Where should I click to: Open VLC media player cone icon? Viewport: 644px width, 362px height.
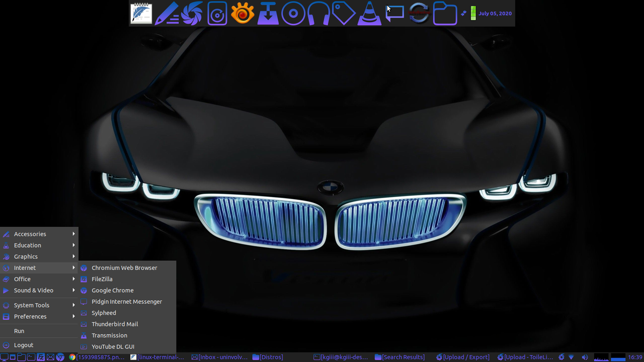pyautogui.click(x=369, y=14)
